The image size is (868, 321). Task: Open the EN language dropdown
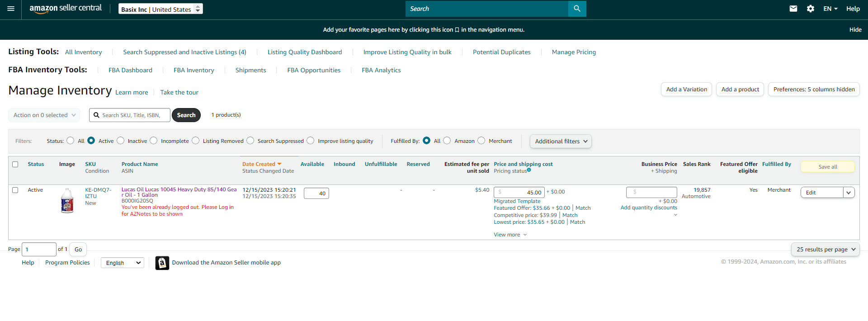click(x=830, y=9)
